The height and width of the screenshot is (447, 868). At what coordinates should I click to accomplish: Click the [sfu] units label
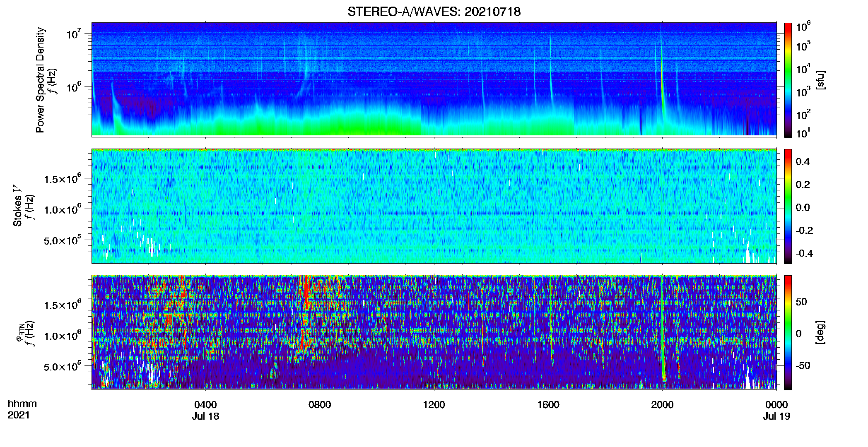pos(820,80)
